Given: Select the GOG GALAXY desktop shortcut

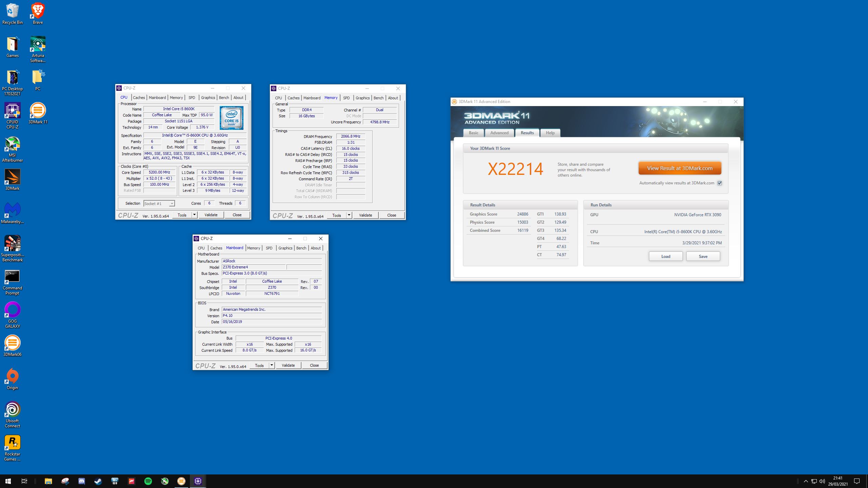Looking at the screenshot, I should click(13, 315).
